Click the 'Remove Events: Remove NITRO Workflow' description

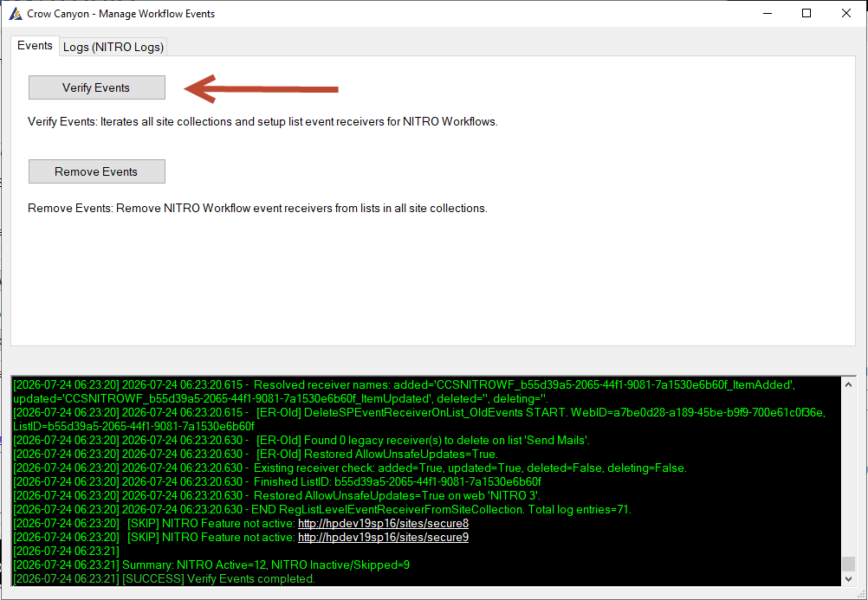(x=257, y=208)
